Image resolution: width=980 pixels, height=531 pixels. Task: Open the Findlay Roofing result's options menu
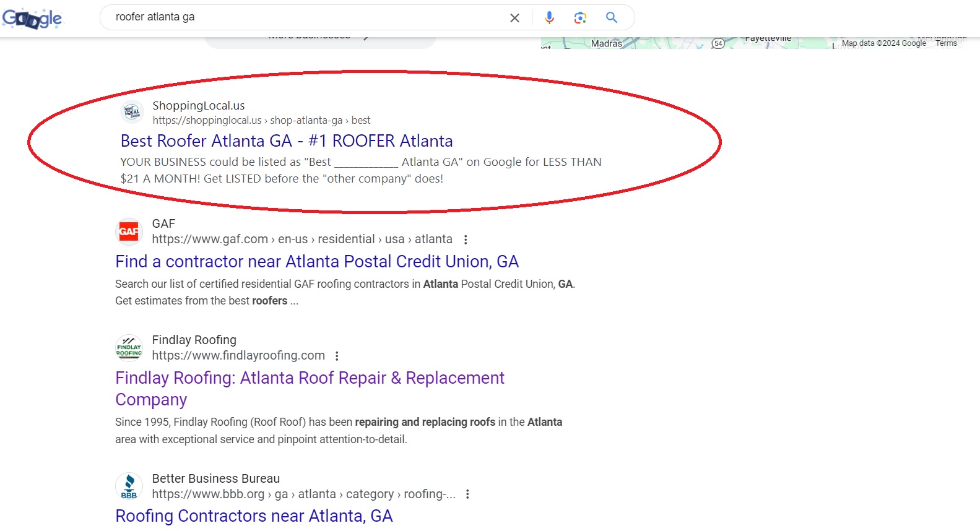tap(337, 356)
